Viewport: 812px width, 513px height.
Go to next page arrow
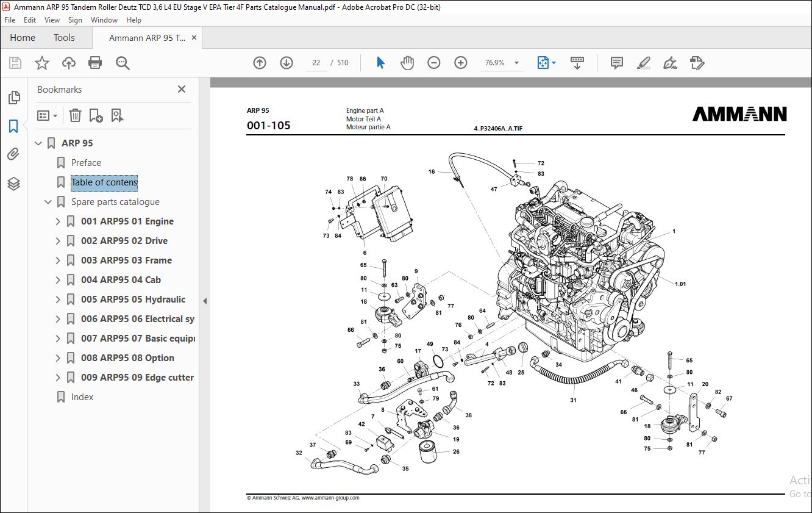click(x=287, y=63)
